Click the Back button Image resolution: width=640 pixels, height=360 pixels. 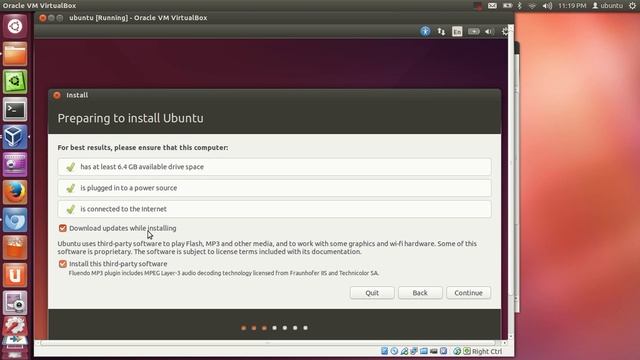420,293
